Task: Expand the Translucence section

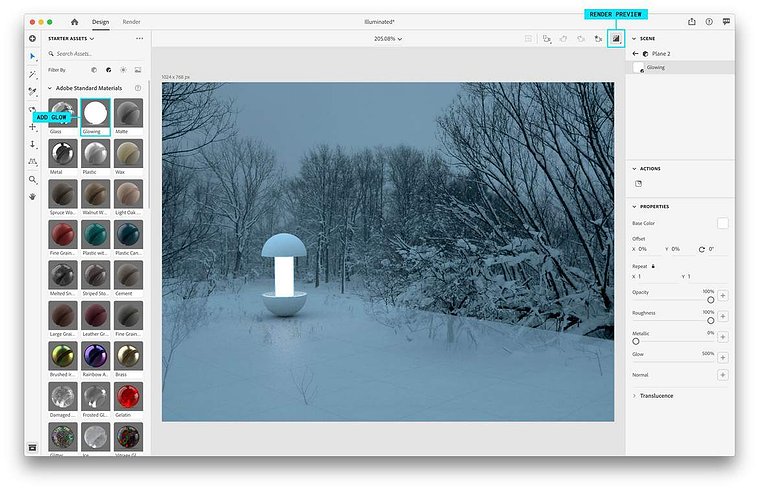Action: (x=635, y=396)
